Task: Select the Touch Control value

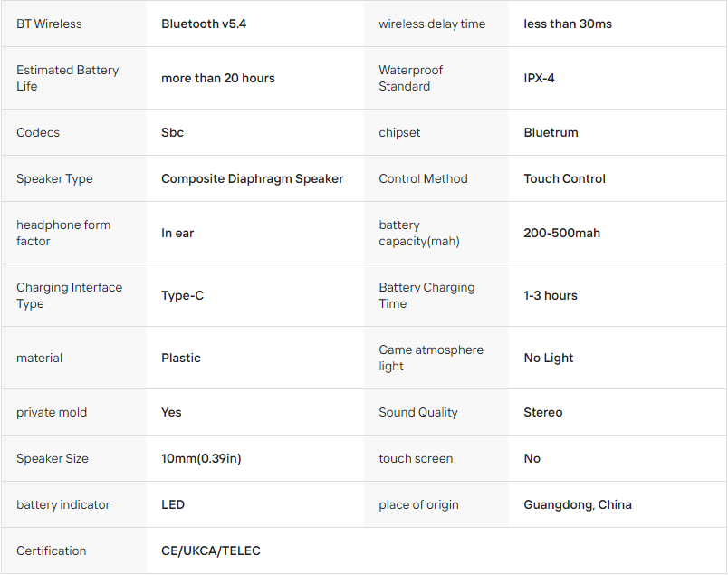Action: 564,178
